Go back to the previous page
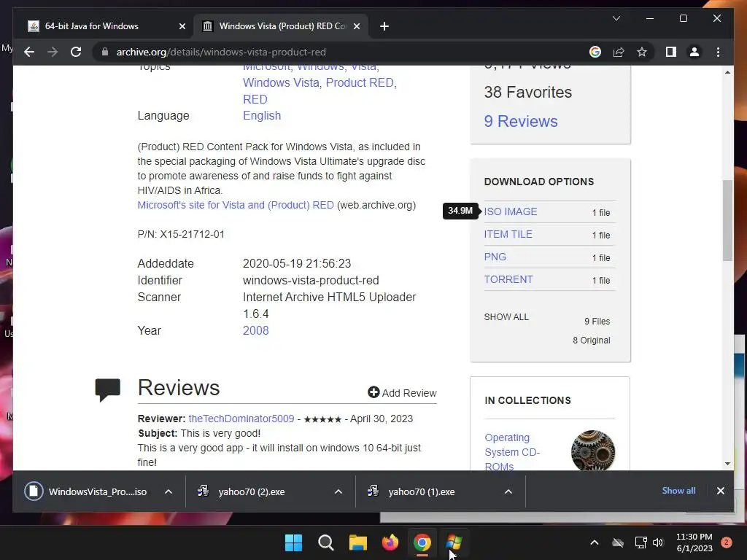 click(29, 52)
